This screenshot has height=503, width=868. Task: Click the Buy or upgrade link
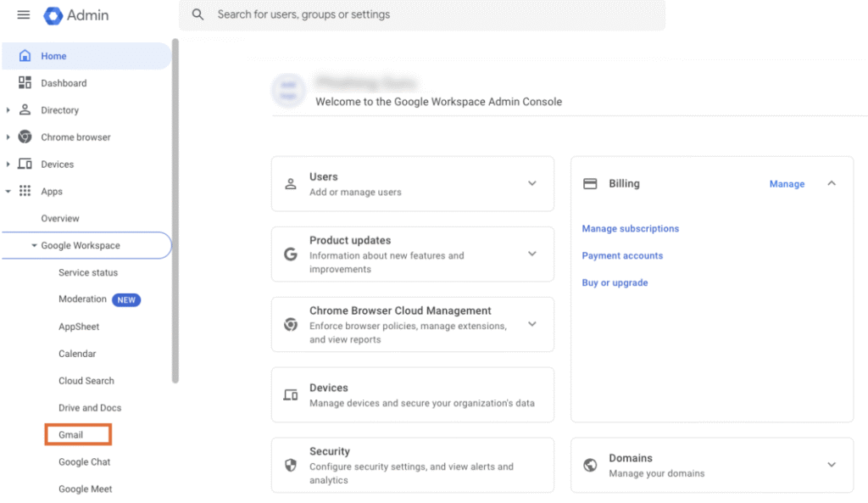tap(615, 283)
